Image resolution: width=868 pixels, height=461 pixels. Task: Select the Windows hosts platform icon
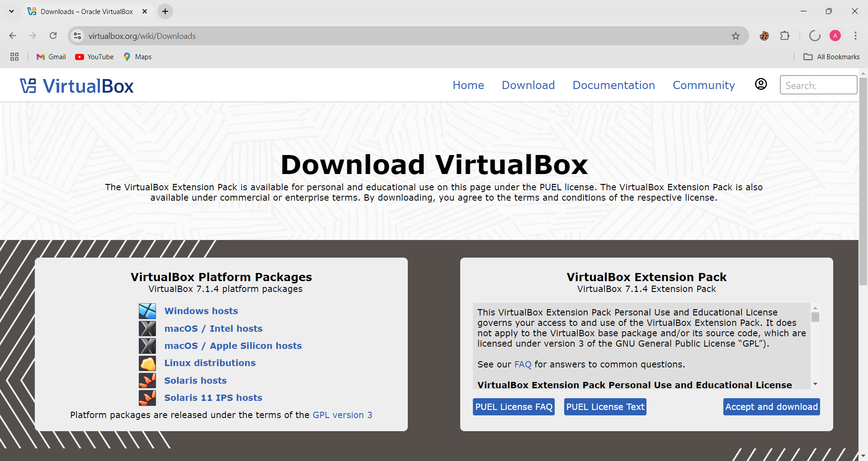pos(147,311)
